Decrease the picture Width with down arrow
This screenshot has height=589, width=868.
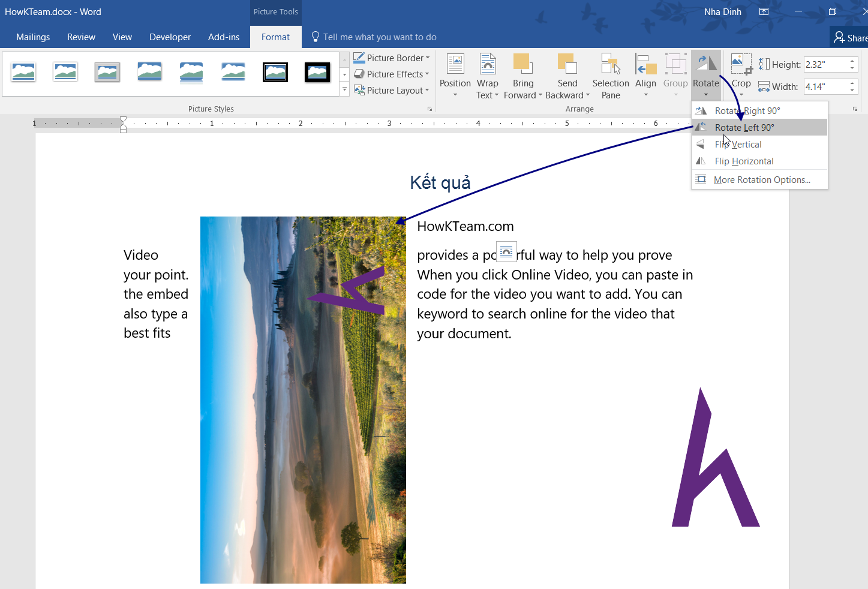click(x=852, y=91)
